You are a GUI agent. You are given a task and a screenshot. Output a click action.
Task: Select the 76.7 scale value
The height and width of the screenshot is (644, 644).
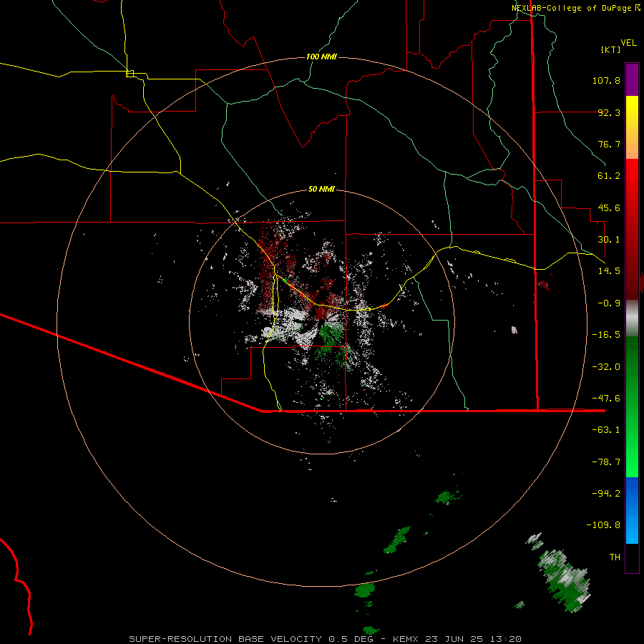click(609, 144)
